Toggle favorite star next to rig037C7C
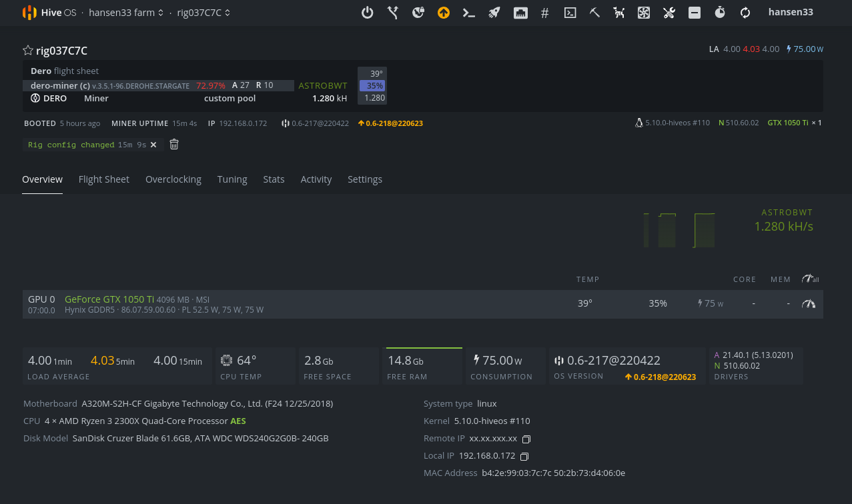 tap(28, 51)
